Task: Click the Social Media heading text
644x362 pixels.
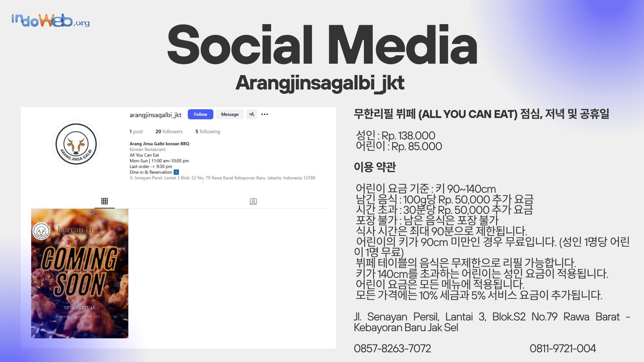Action: click(322, 45)
